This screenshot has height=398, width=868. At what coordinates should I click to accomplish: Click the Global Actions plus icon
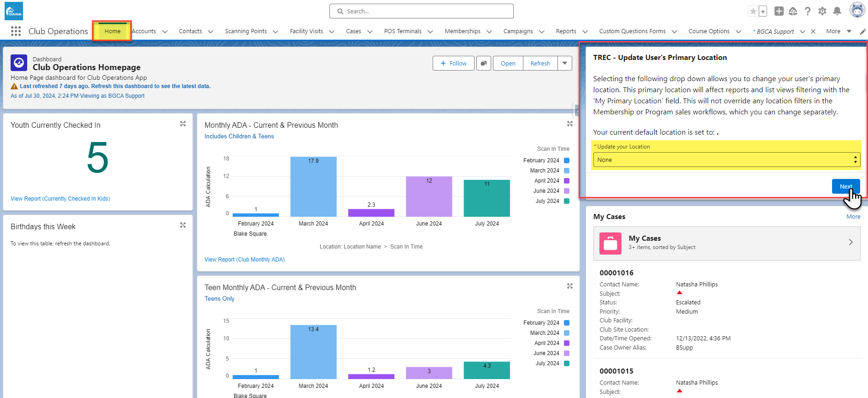[779, 11]
